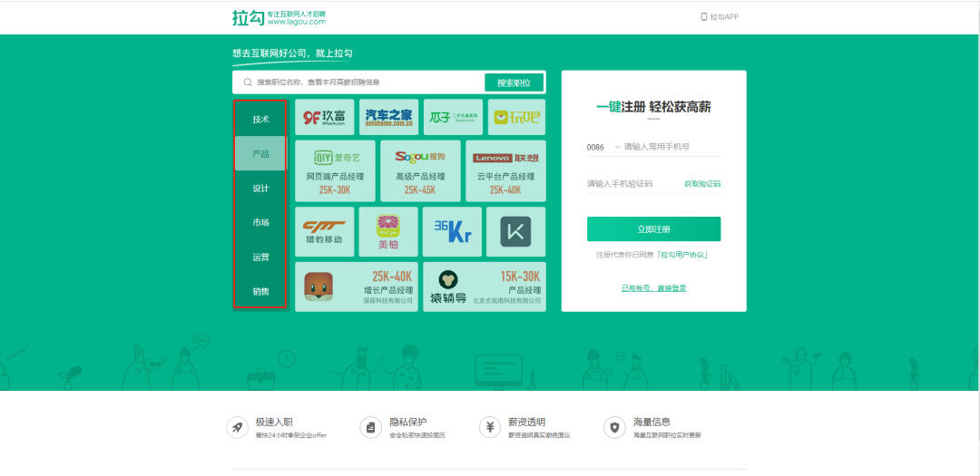Select the 设计 category tab
Image resolution: width=980 pixels, height=476 pixels.
tap(260, 188)
